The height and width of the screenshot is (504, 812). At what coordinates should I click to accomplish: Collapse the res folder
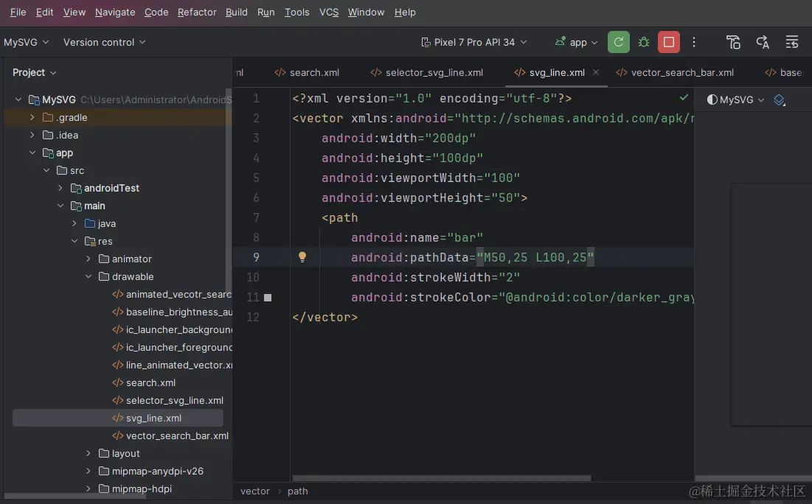click(74, 241)
